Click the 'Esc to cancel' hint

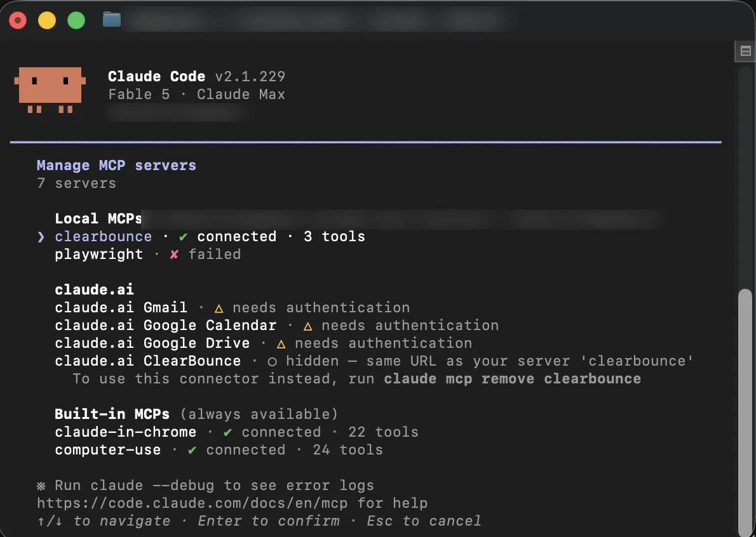[424, 521]
